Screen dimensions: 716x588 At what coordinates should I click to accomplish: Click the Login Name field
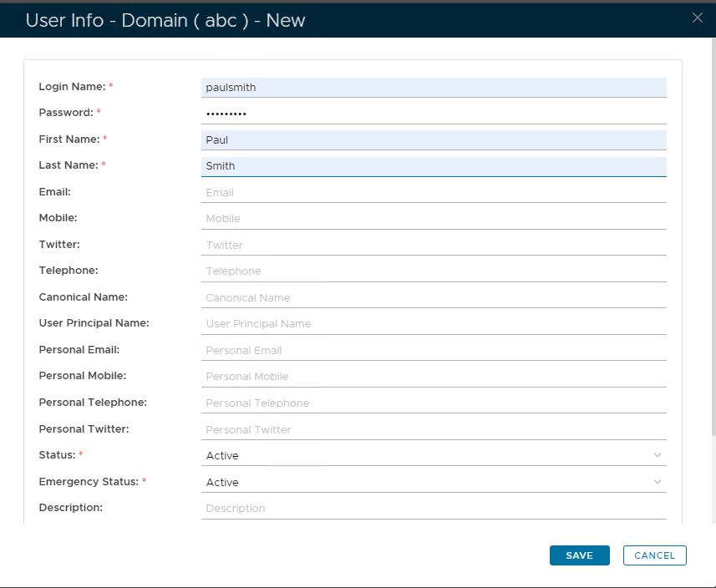point(433,87)
